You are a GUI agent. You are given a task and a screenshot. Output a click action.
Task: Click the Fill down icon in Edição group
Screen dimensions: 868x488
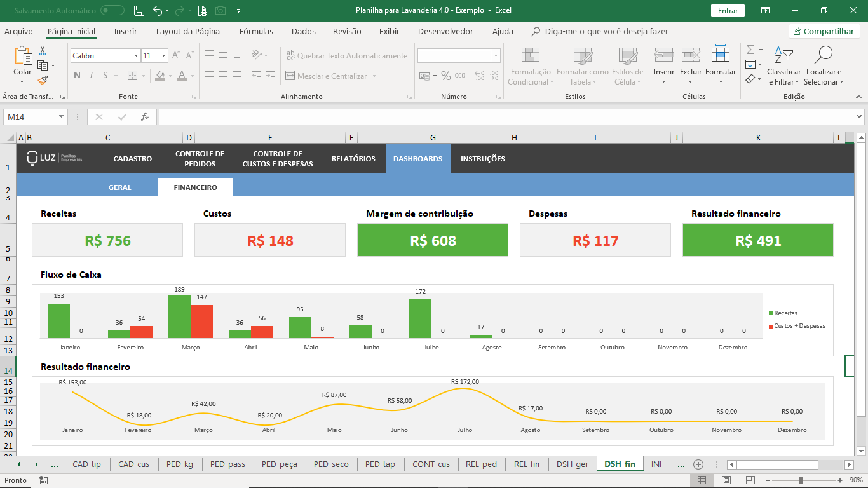(750, 64)
